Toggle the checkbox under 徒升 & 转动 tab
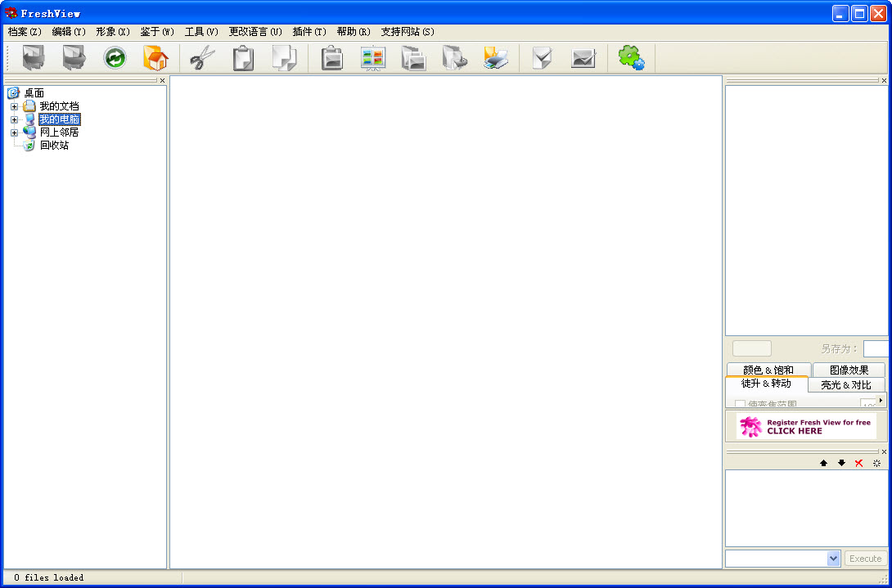The image size is (892, 588). [740, 404]
